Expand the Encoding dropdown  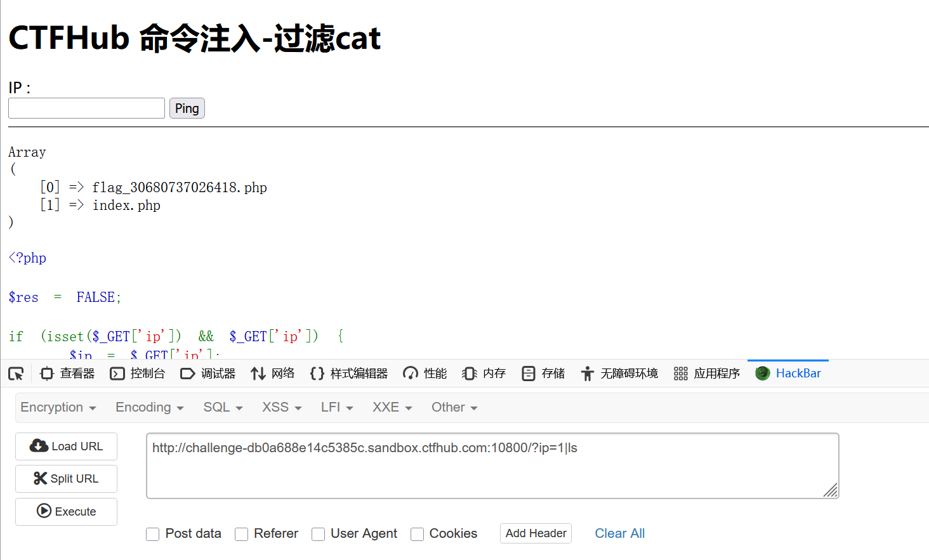tap(150, 407)
